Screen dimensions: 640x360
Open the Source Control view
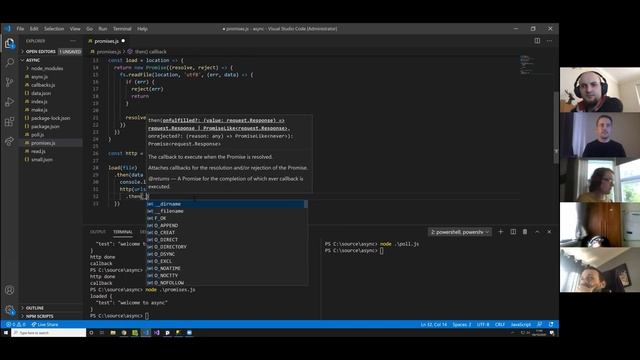9,82
